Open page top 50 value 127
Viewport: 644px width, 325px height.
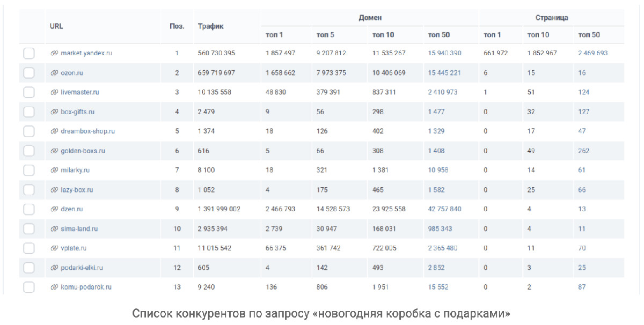pos(583,112)
